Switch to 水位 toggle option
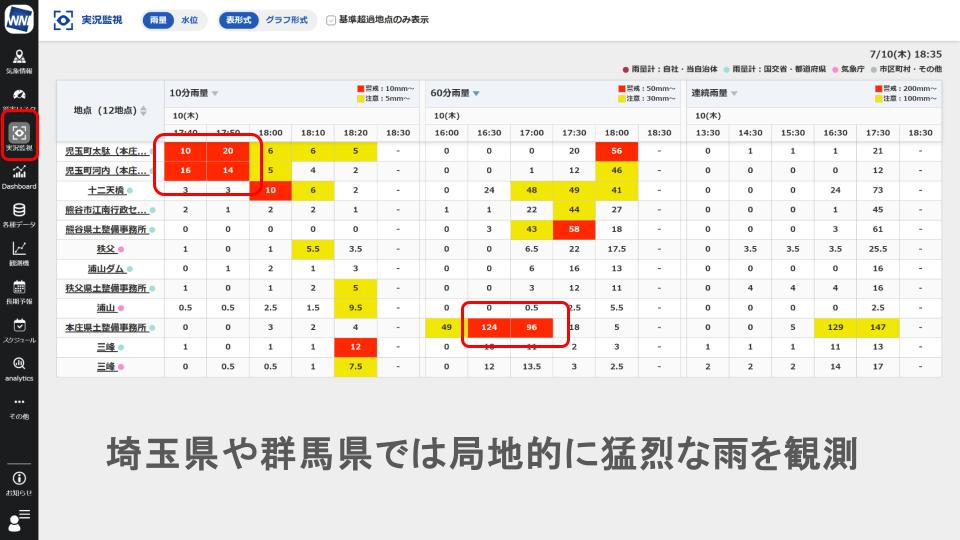The width and height of the screenshot is (960, 540). point(189,20)
